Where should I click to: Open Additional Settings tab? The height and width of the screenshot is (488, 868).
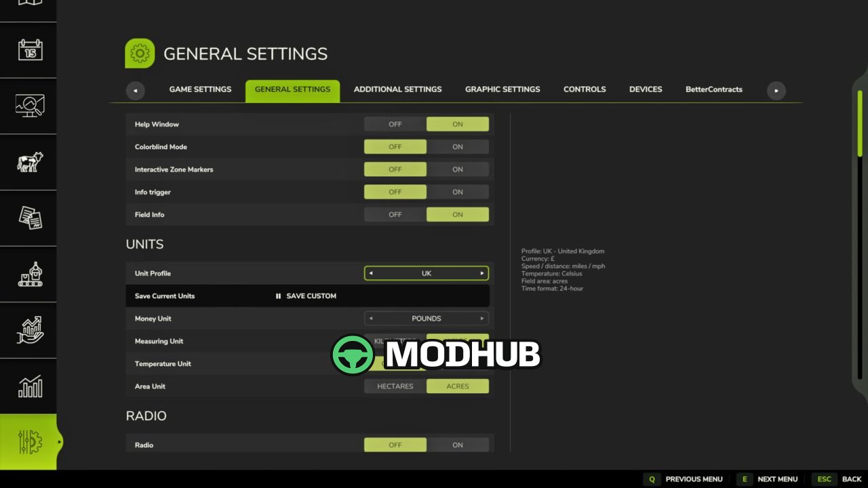coord(397,89)
